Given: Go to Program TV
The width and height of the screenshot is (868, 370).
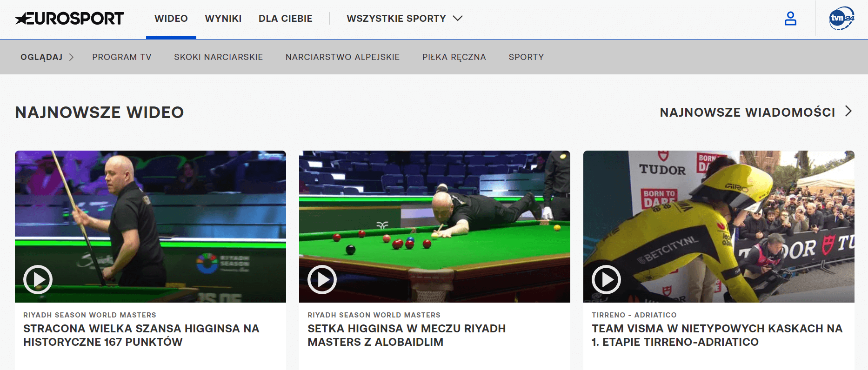Looking at the screenshot, I should coord(122,57).
